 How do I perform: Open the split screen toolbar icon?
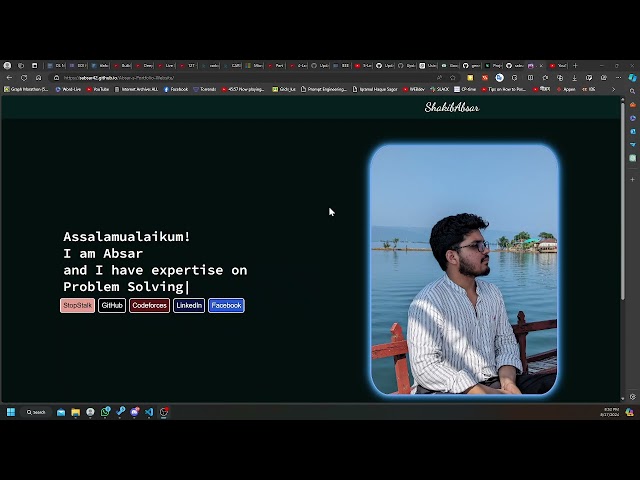coord(530,78)
